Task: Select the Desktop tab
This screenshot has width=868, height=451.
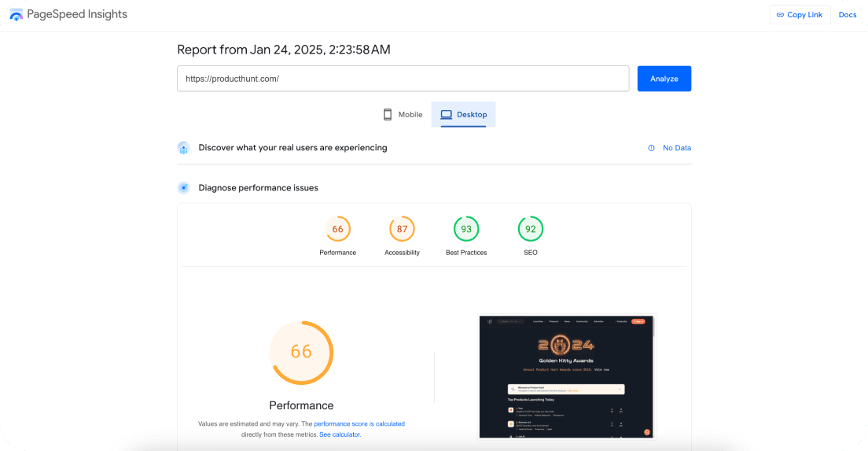Action: coord(463,115)
